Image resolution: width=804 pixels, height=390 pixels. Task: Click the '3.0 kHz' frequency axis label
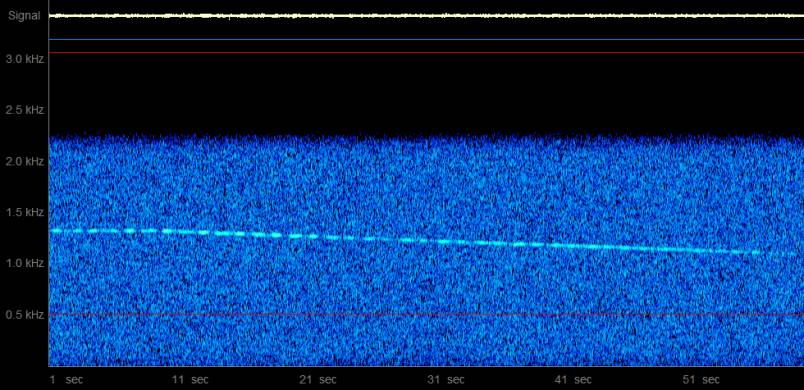(25, 59)
